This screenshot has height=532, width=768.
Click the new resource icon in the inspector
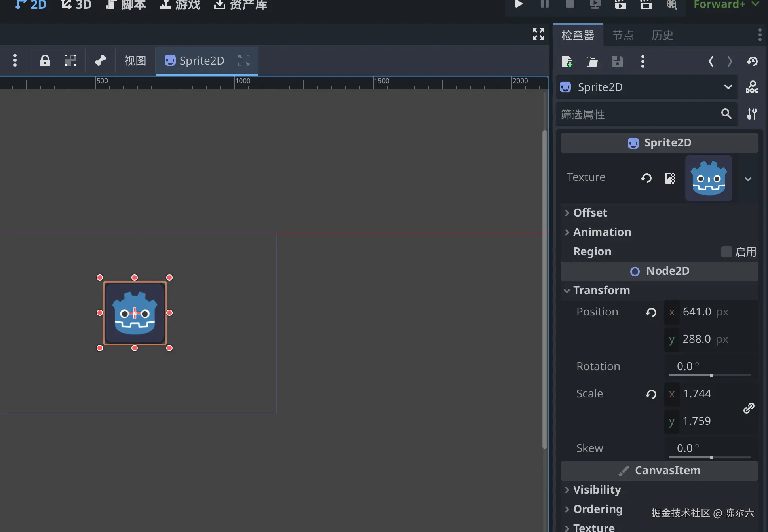coord(567,61)
